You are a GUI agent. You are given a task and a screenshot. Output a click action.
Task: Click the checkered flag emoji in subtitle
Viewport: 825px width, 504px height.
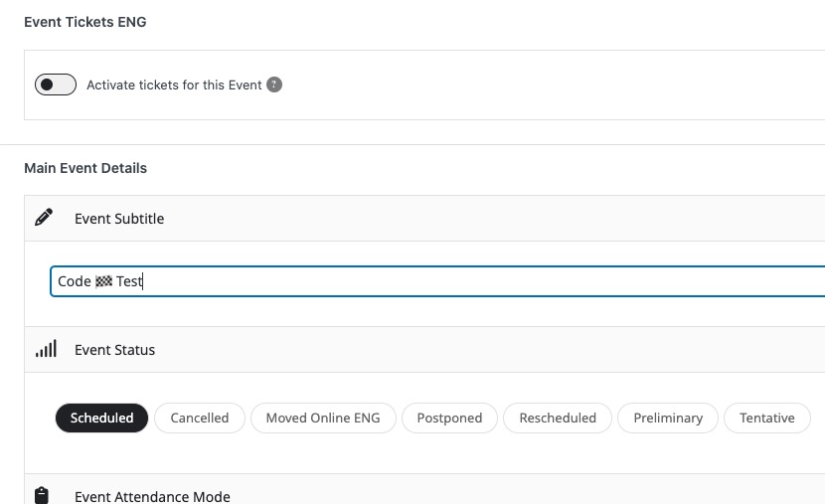coord(103,281)
